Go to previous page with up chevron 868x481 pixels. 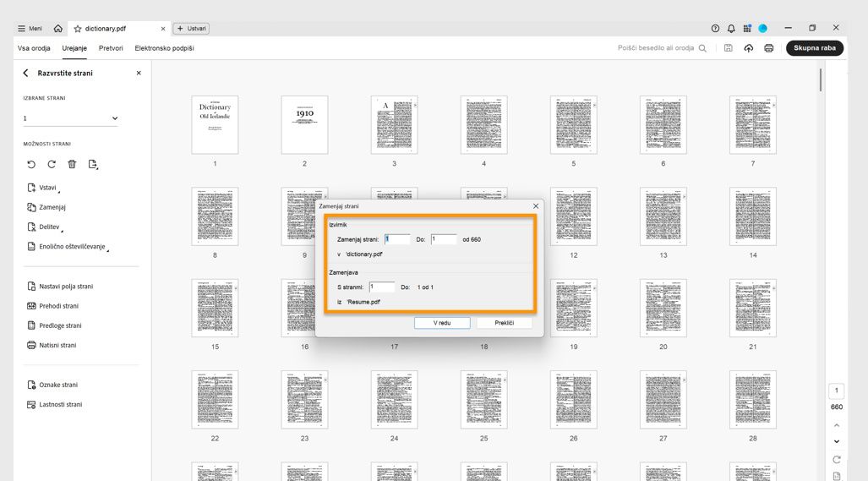pyautogui.click(x=837, y=425)
